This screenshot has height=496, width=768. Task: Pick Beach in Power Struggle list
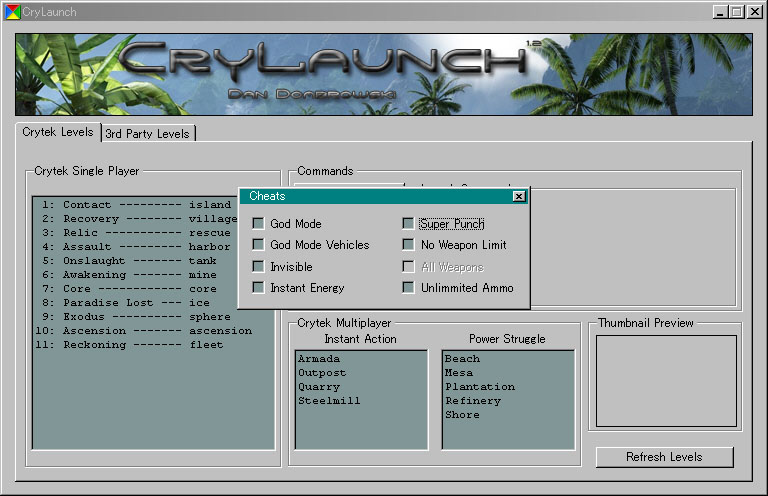508,359
